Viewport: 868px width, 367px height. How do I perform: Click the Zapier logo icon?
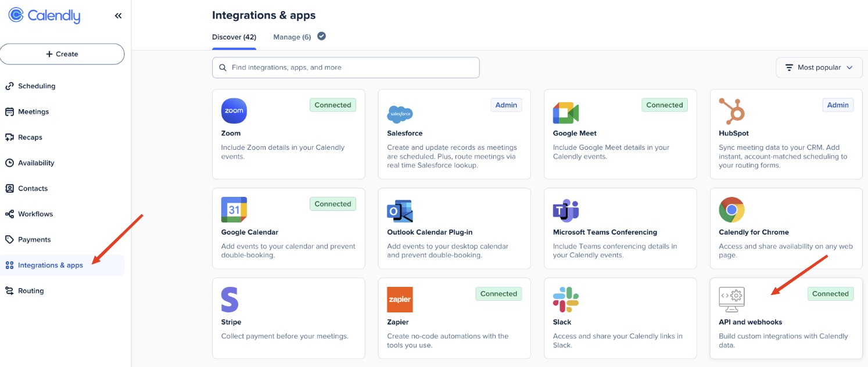(x=400, y=300)
